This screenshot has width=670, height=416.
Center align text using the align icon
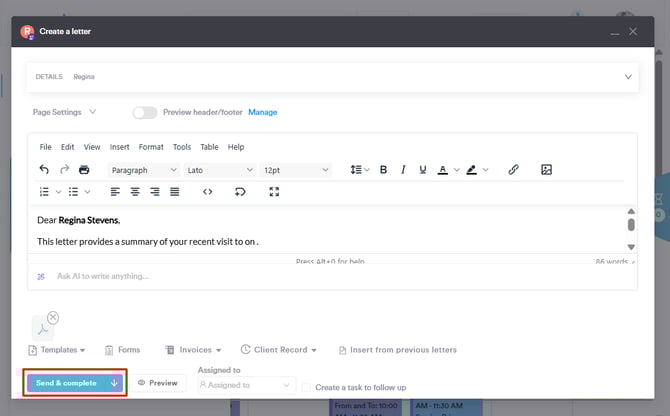click(134, 191)
